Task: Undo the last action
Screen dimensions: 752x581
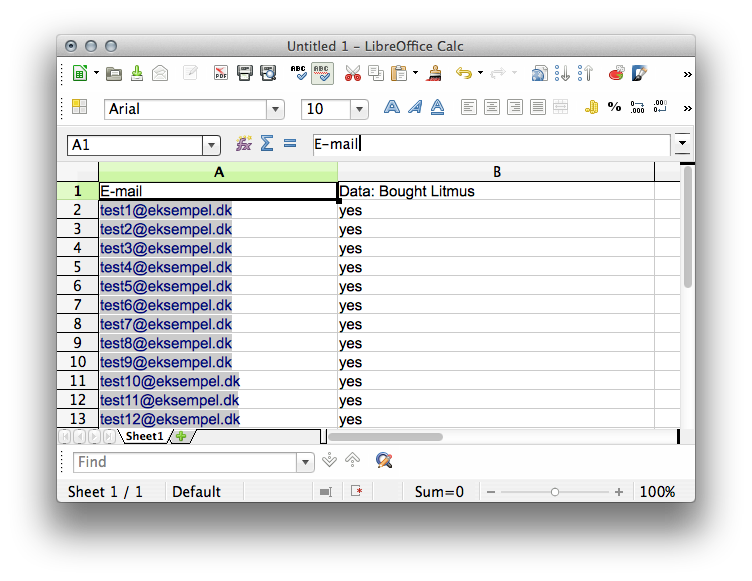Action: 464,73
